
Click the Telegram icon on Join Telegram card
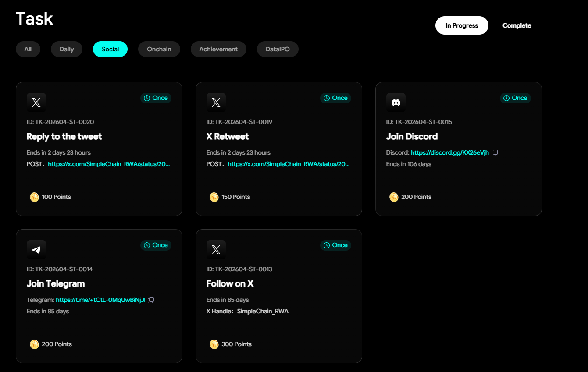point(36,249)
